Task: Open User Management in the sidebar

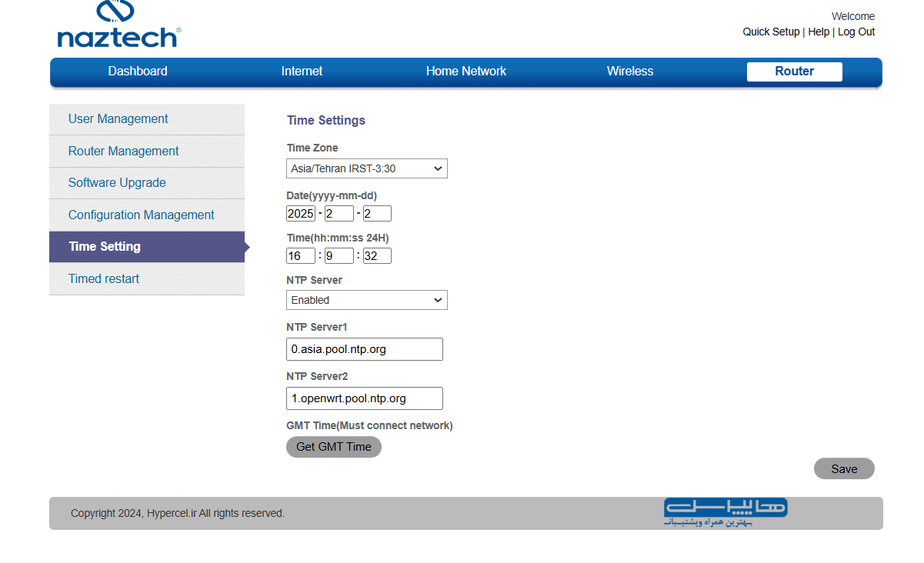Action: click(x=118, y=119)
